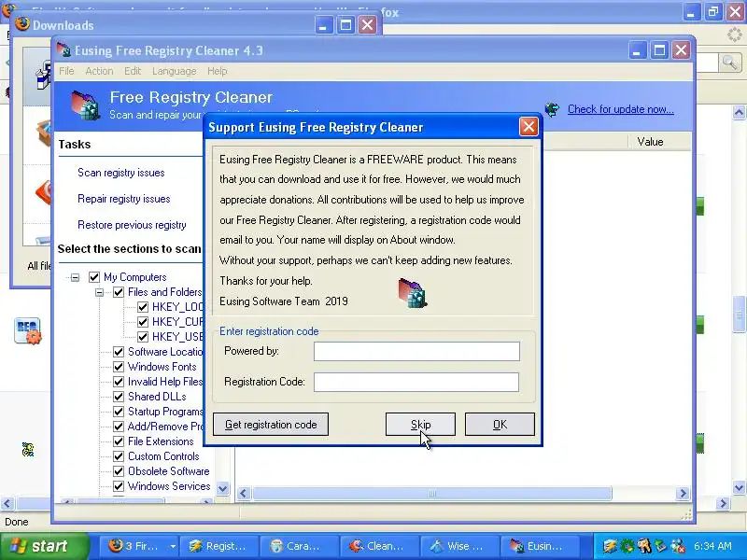Click the Software Locations tree item label
The image size is (747, 560).
click(165, 352)
